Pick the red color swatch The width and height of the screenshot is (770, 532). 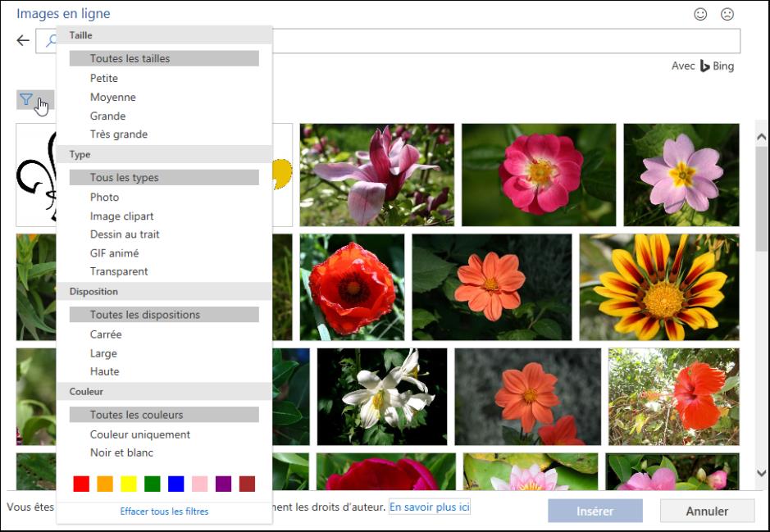pyautogui.click(x=81, y=484)
